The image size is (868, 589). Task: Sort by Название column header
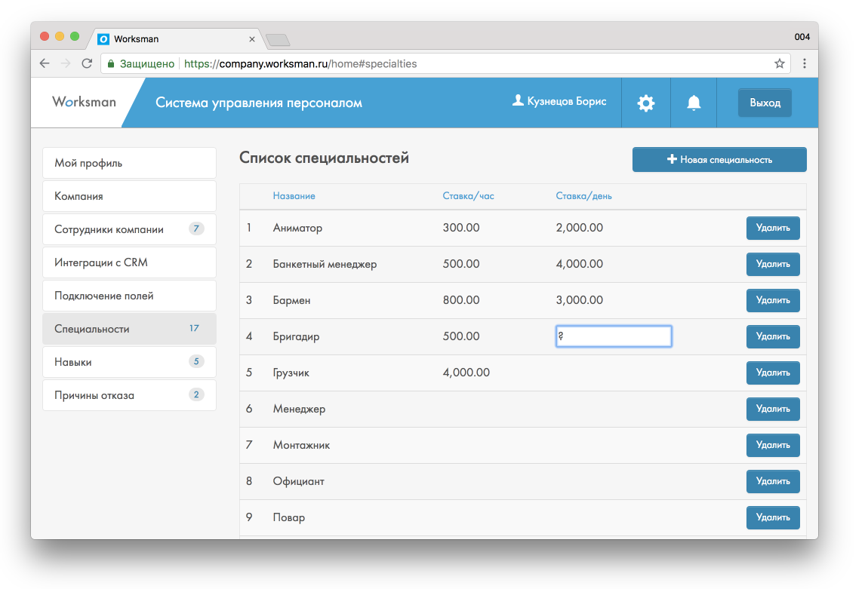pos(294,196)
